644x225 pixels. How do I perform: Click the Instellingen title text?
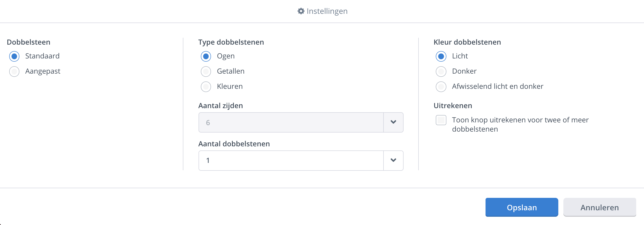click(327, 11)
